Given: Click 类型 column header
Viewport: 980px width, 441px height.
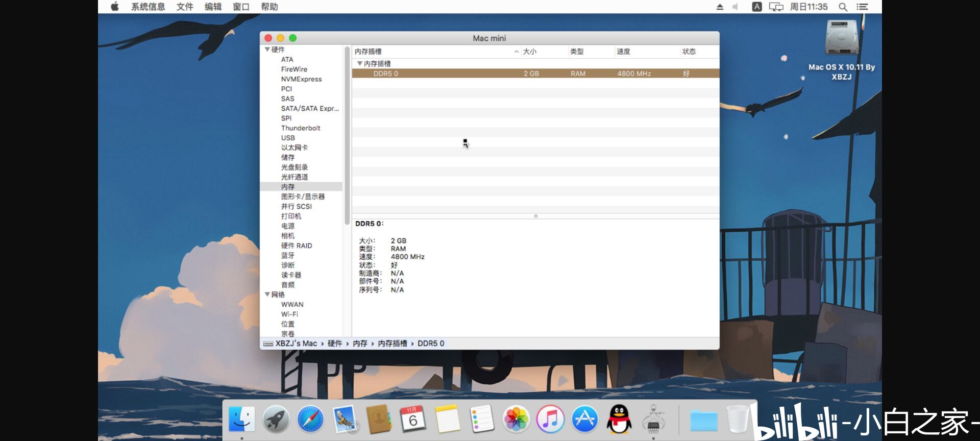Looking at the screenshot, I should (x=591, y=52).
